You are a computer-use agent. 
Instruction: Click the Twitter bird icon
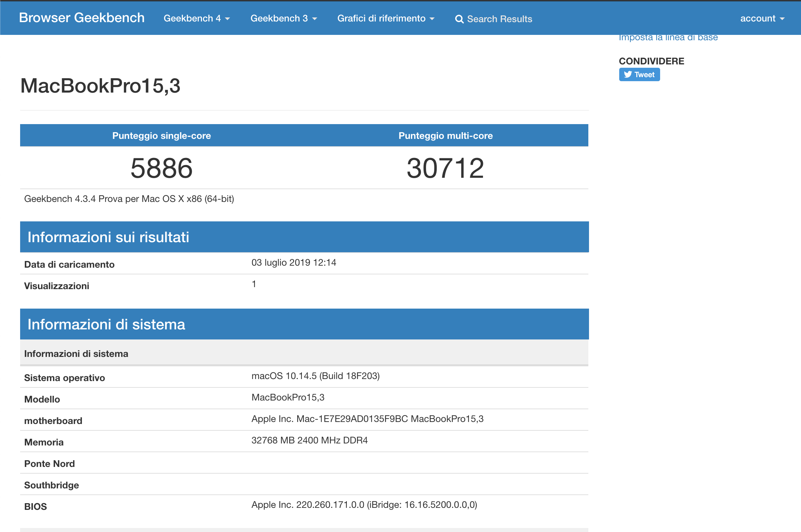(628, 75)
